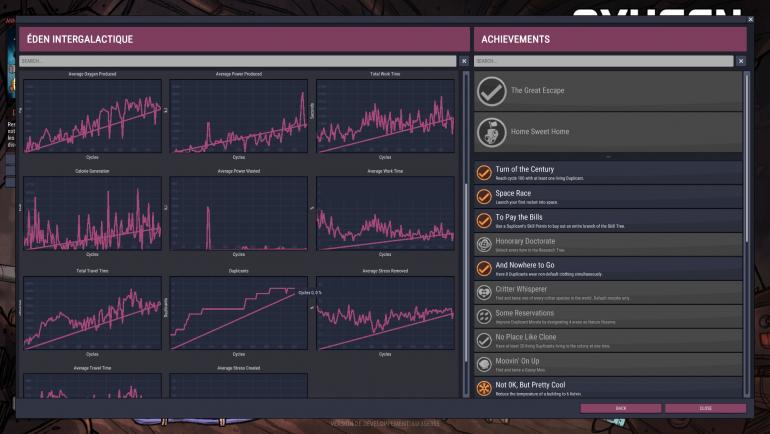Open the Average Power Wasted graph
Viewport: 770px width, 434px height.
tap(239, 213)
